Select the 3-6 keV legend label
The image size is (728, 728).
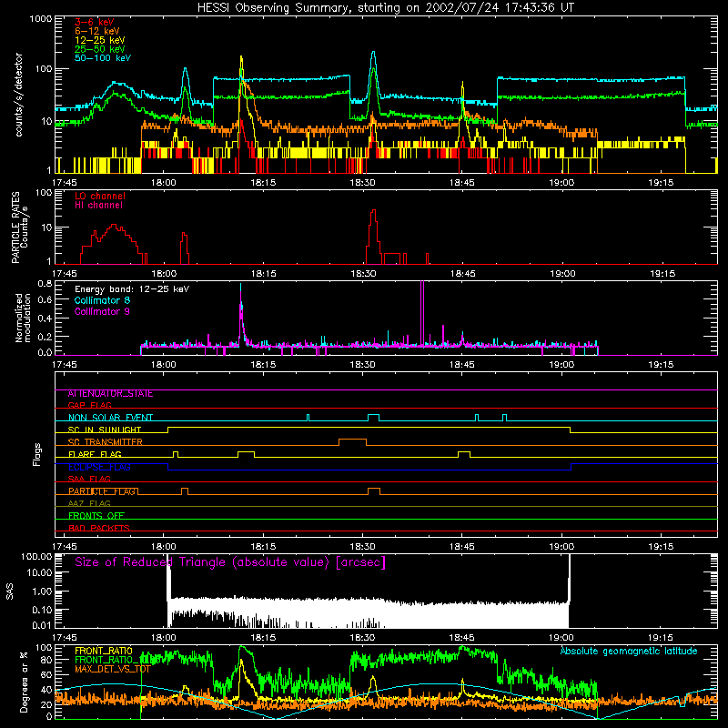[95, 22]
